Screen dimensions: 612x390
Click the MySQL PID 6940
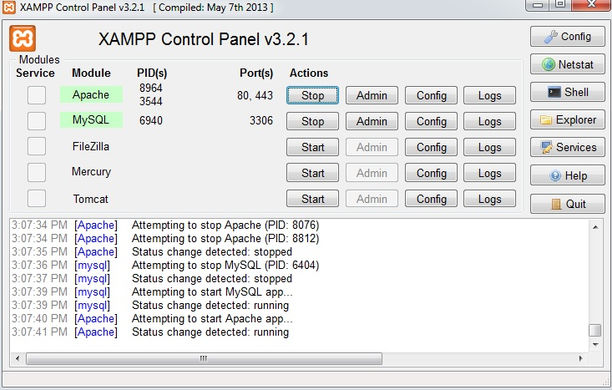[x=151, y=121]
